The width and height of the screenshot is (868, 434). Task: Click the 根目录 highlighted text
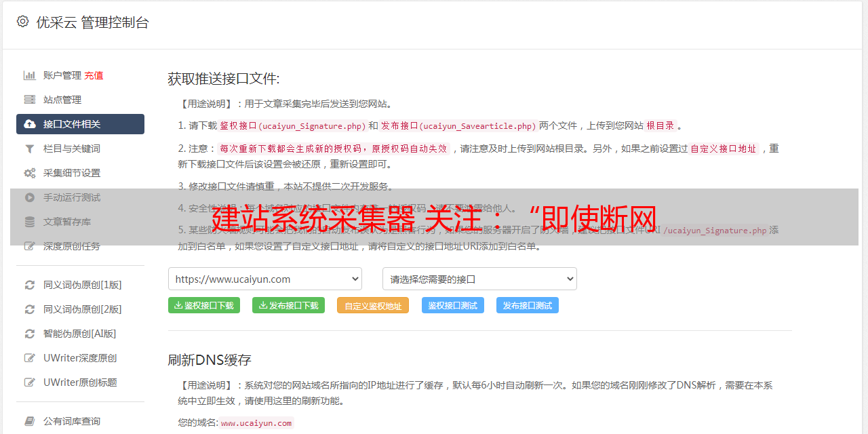(x=660, y=125)
